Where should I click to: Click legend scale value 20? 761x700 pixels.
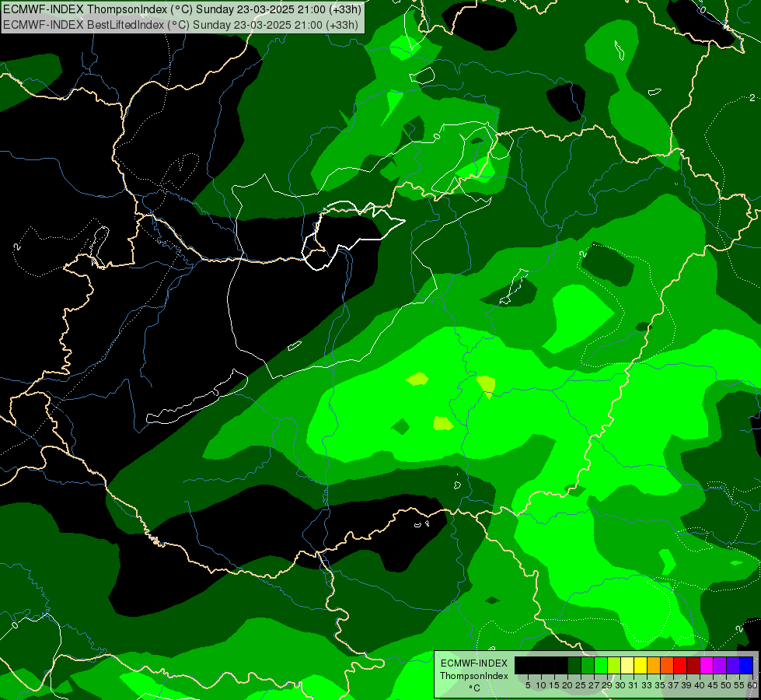(x=568, y=685)
